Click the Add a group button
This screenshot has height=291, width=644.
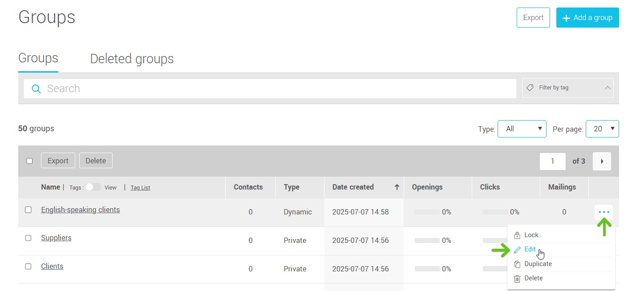pos(587,18)
